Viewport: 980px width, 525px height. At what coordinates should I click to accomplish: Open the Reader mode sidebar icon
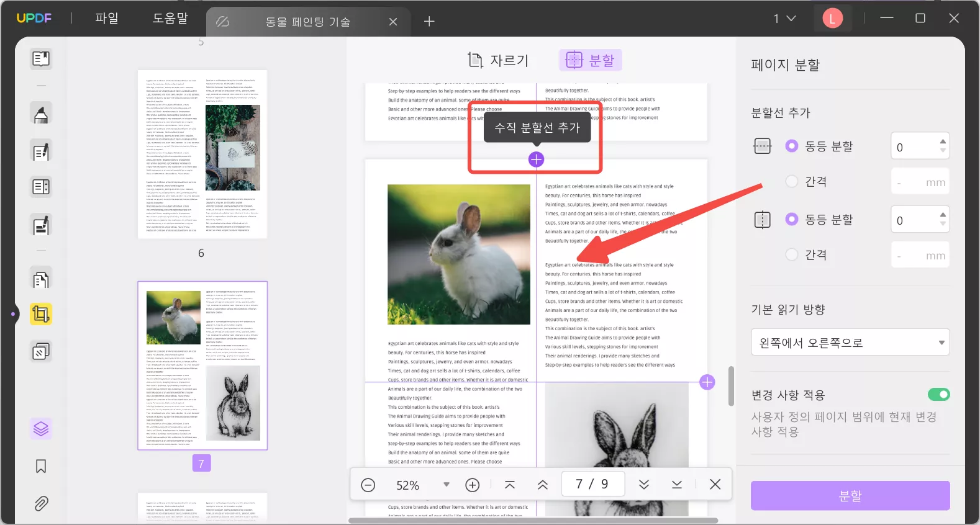41,59
